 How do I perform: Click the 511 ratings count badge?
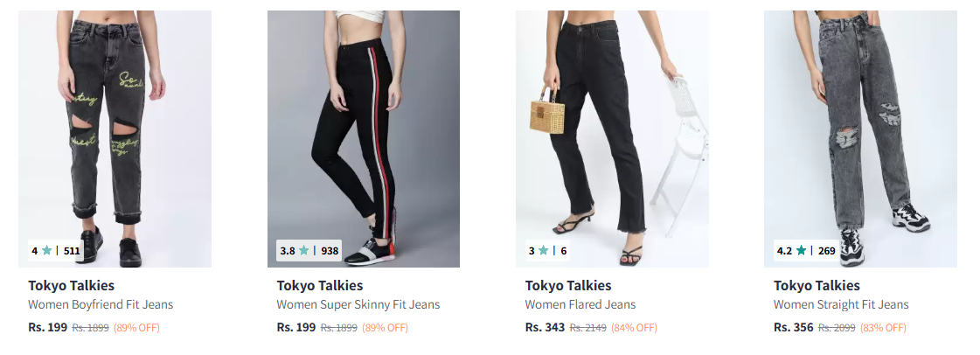72,251
